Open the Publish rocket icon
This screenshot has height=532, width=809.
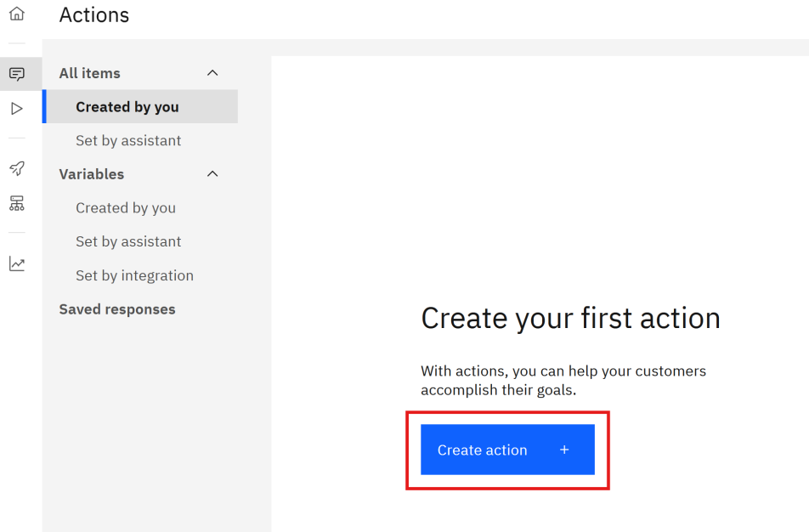(x=17, y=168)
